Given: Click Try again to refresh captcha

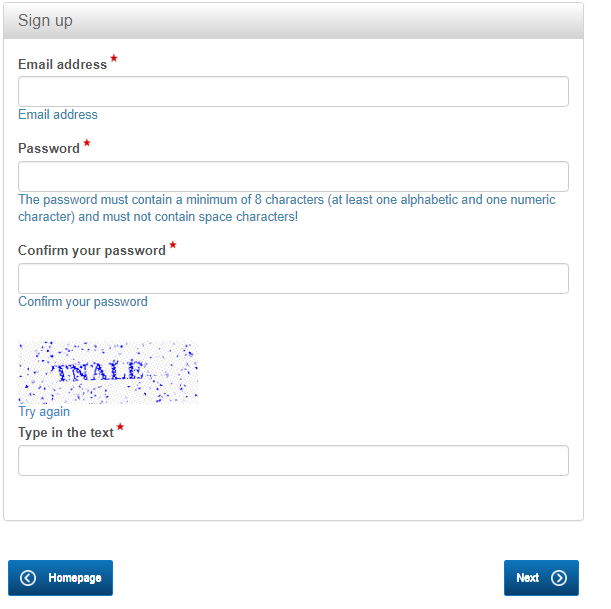Looking at the screenshot, I should (44, 412).
